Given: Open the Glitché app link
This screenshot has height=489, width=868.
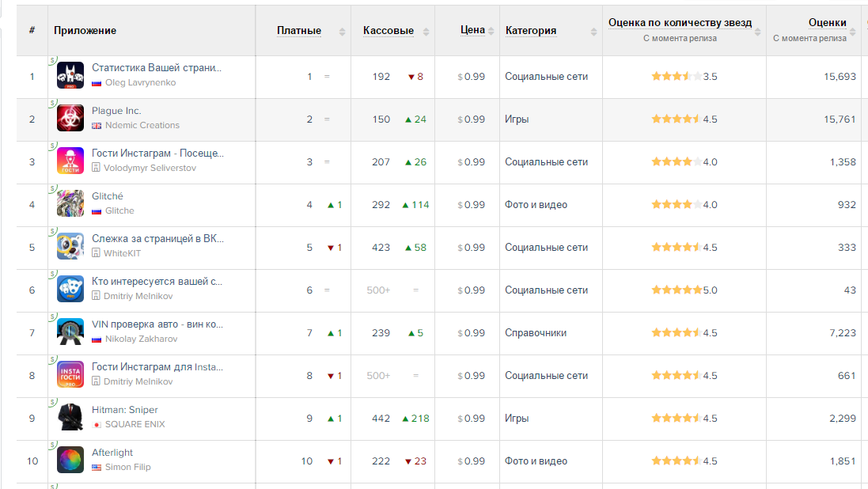Looking at the screenshot, I should (x=108, y=196).
